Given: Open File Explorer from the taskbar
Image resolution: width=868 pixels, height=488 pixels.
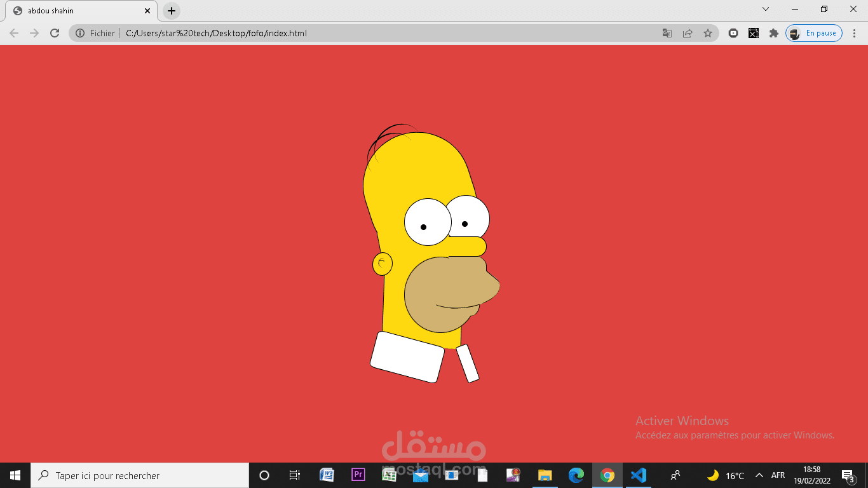Looking at the screenshot, I should coord(545,475).
